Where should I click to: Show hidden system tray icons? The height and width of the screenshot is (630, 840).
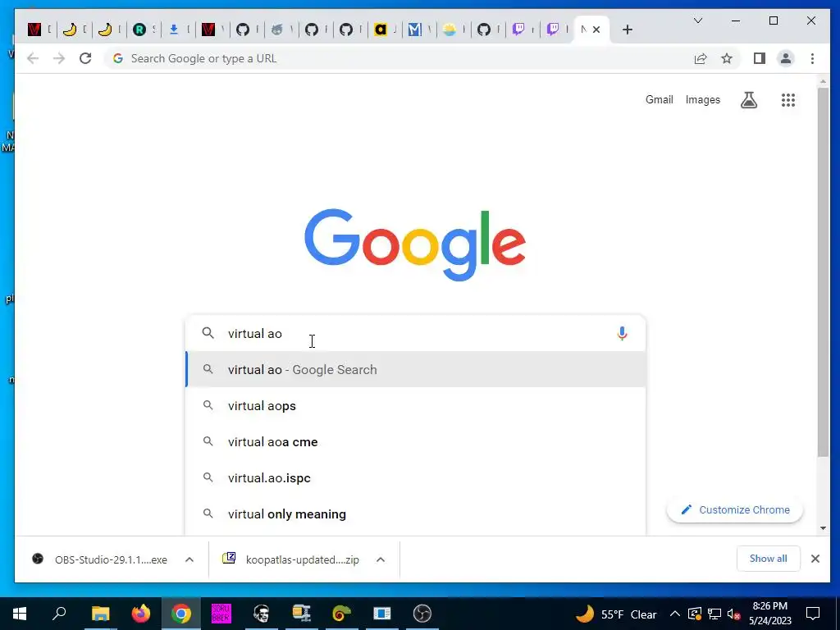click(675, 614)
